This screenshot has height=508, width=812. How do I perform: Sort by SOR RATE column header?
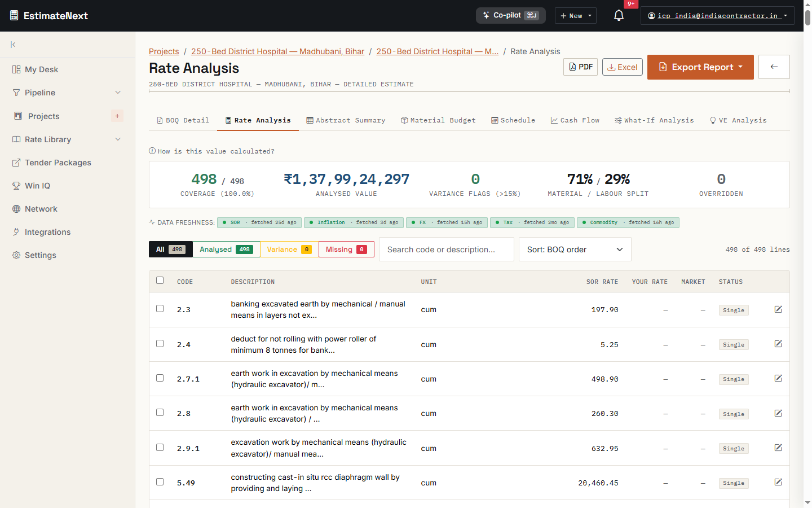point(602,282)
